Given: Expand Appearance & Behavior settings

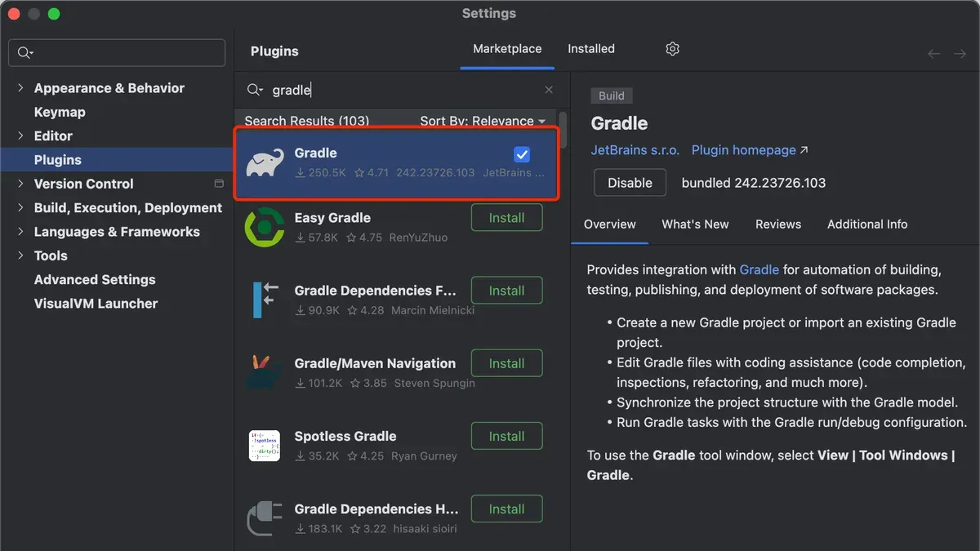Looking at the screenshot, I should 20,88.
